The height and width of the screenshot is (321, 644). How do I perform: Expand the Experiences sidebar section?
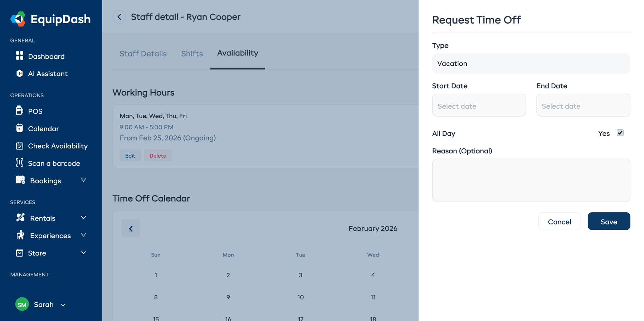[x=83, y=235]
